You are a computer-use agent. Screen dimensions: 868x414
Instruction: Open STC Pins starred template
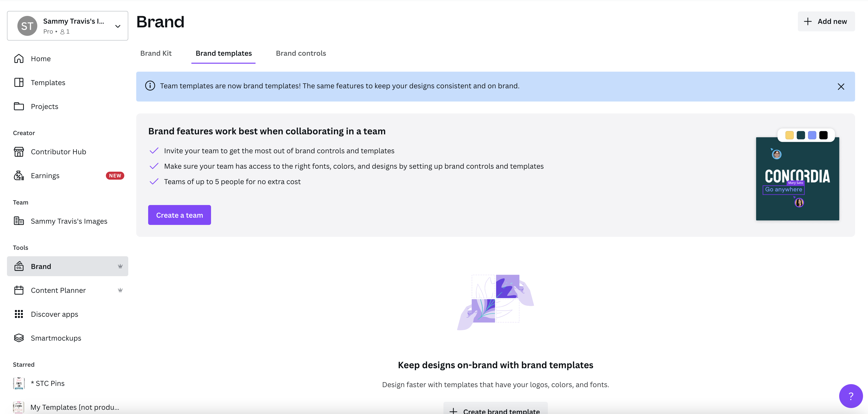(x=47, y=383)
